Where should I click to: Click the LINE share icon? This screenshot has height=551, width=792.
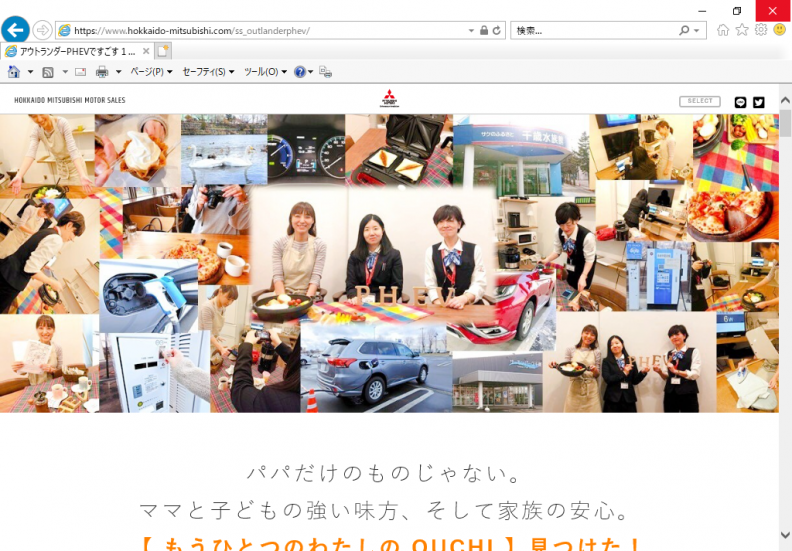coord(740,102)
